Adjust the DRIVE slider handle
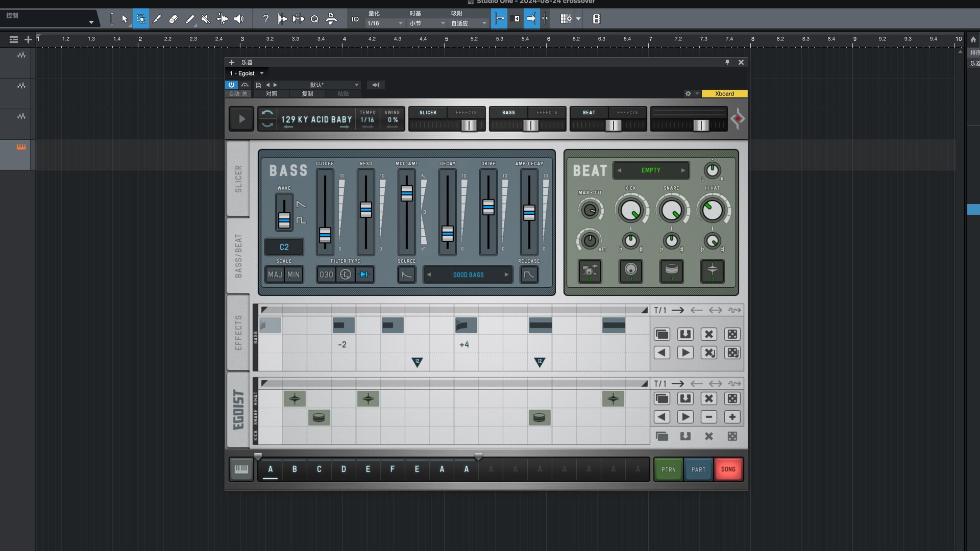Viewport: 980px width, 551px height. 488,207
